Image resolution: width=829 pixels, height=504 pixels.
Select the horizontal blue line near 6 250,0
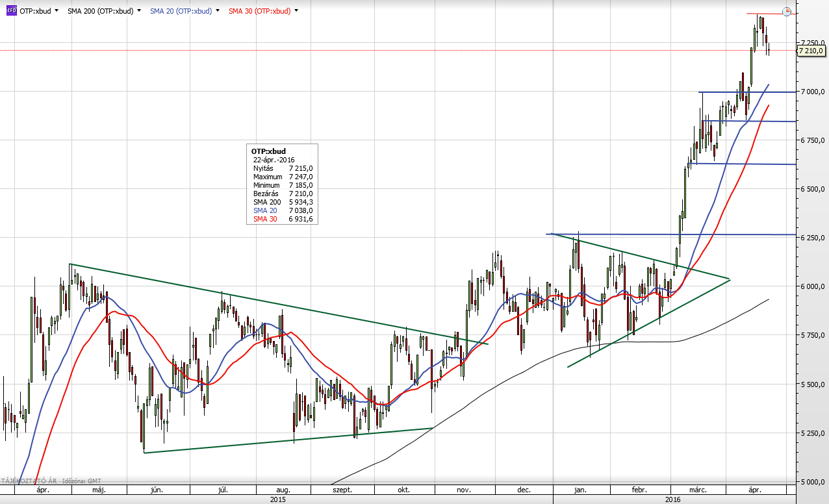672,234
